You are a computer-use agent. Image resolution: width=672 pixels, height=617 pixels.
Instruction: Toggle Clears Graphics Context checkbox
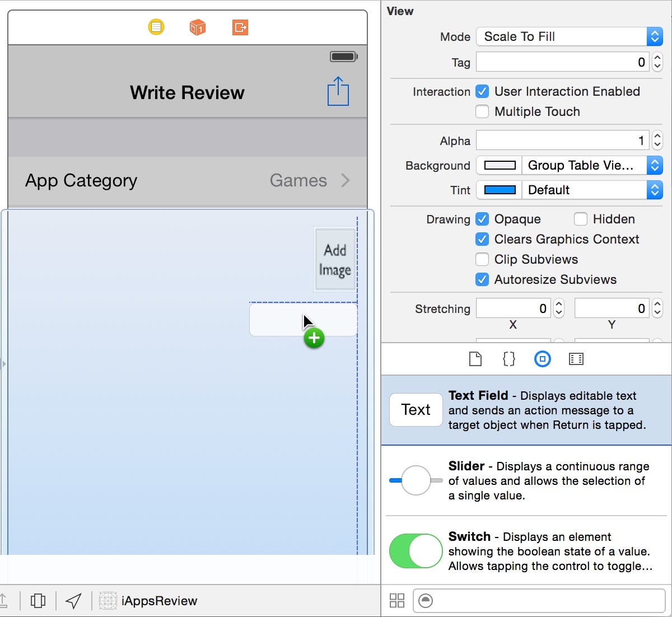pos(482,239)
